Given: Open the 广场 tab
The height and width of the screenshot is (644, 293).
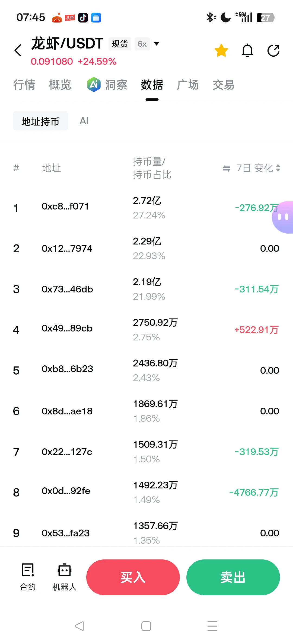Looking at the screenshot, I should (x=188, y=85).
